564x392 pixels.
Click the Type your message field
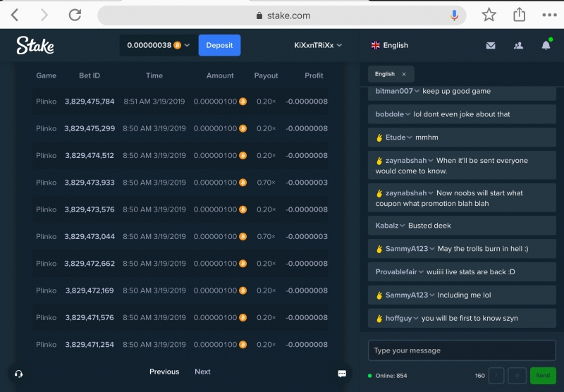462,350
